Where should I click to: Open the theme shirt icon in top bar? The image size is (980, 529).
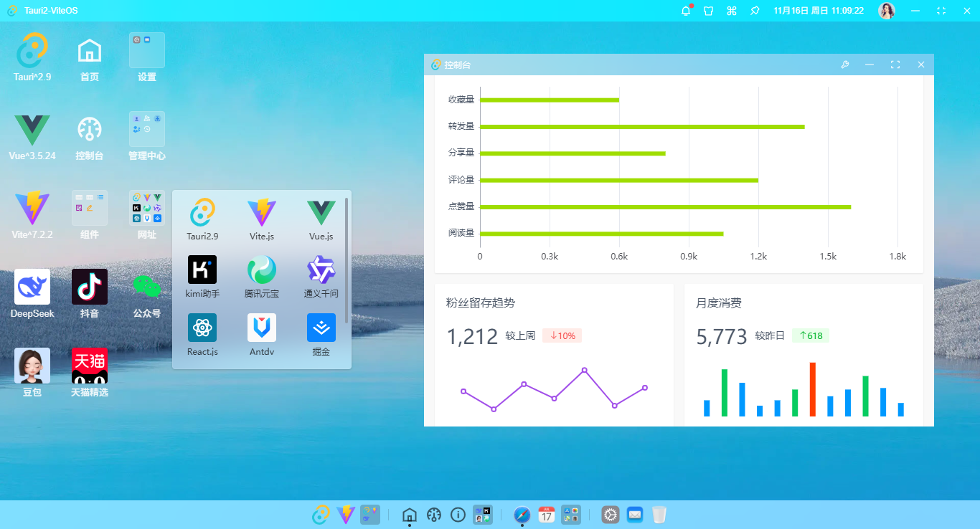(708, 11)
